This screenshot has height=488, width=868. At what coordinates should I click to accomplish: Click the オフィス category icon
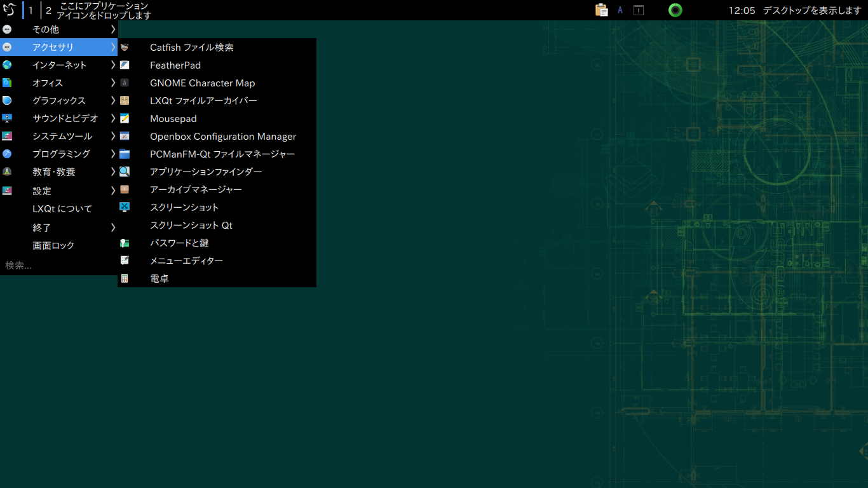point(7,83)
